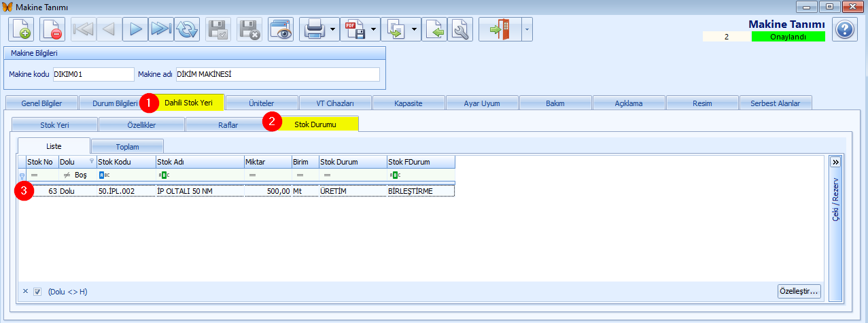Refresh the record data

[x=186, y=30]
